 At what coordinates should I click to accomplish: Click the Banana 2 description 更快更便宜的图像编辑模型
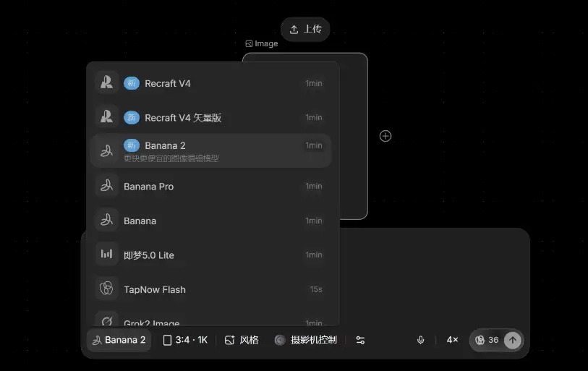(x=171, y=158)
